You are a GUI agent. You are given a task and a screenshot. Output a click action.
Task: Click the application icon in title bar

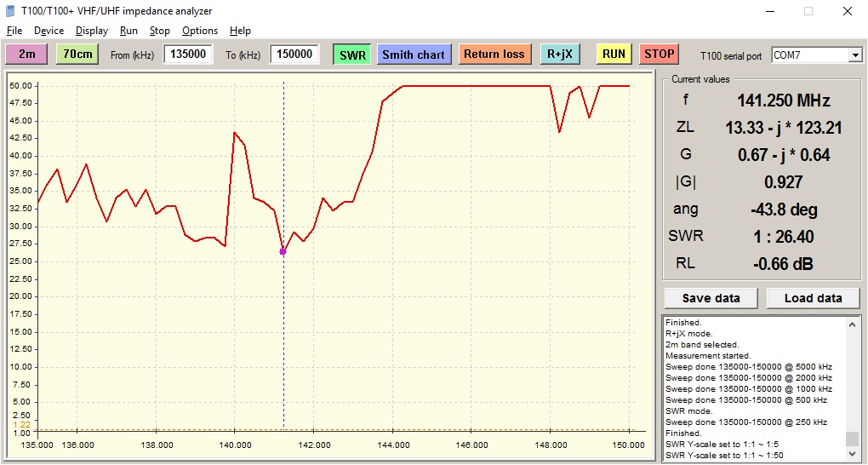tap(10, 11)
